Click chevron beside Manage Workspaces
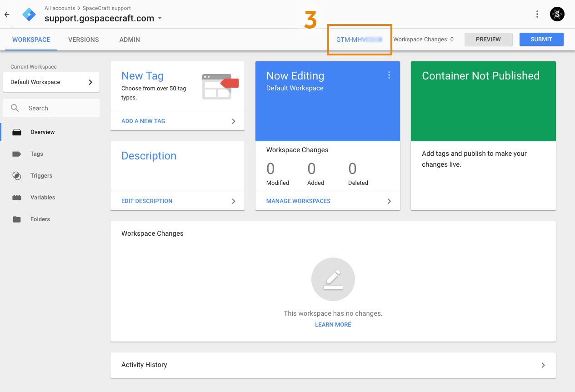Image resolution: width=575 pixels, height=392 pixels. point(389,201)
